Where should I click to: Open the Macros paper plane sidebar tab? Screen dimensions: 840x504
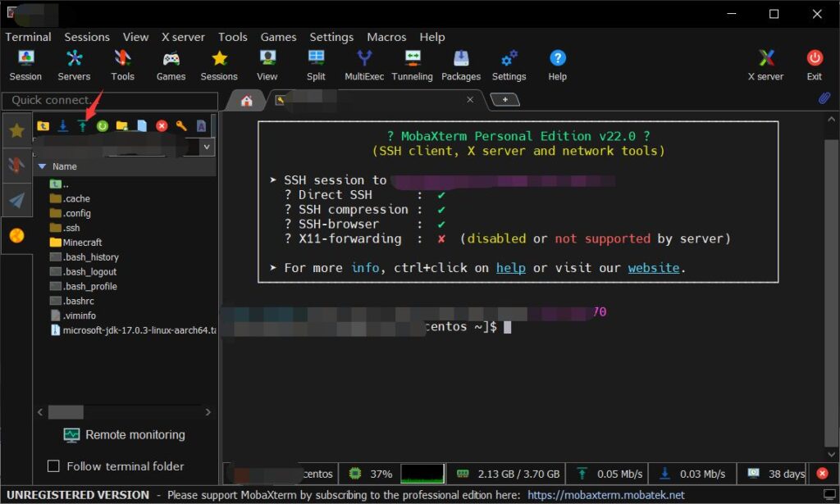[x=16, y=201]
